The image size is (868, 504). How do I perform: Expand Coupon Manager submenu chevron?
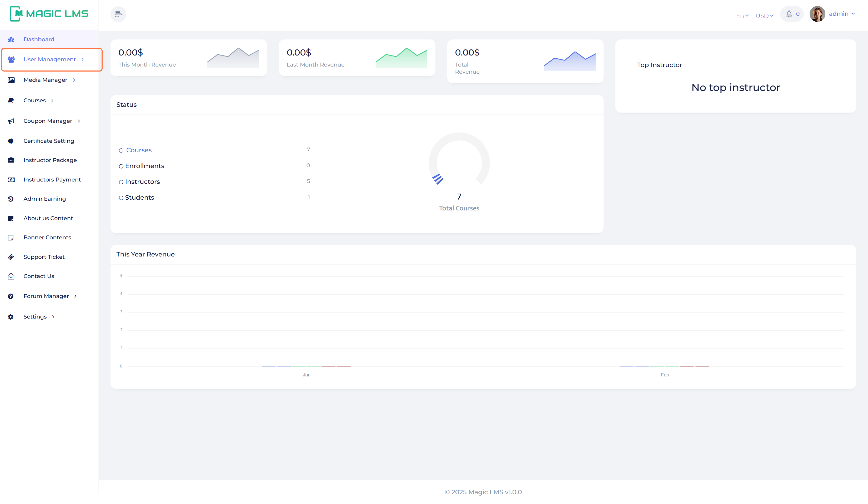click(x=79, y=121)
